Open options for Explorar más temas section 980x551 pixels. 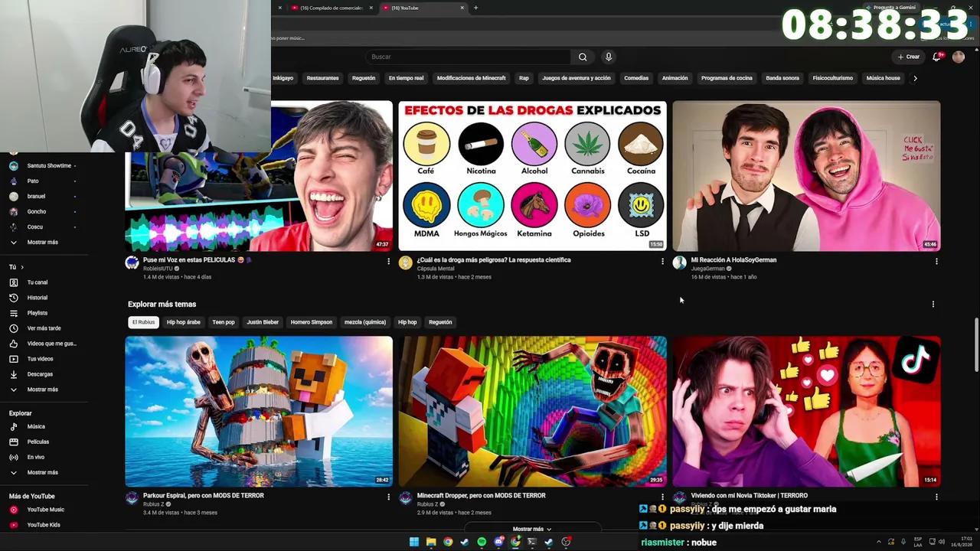(933, 305)
